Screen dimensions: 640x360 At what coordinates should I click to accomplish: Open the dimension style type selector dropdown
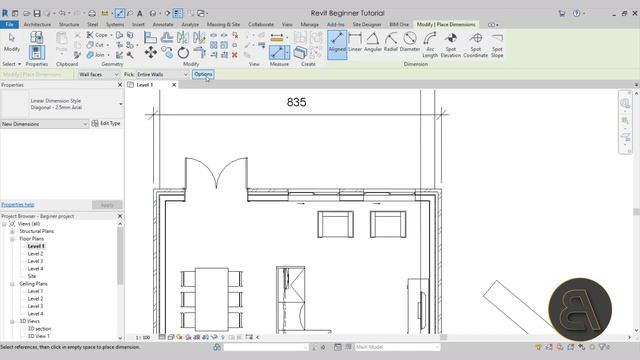coord(120,104)
